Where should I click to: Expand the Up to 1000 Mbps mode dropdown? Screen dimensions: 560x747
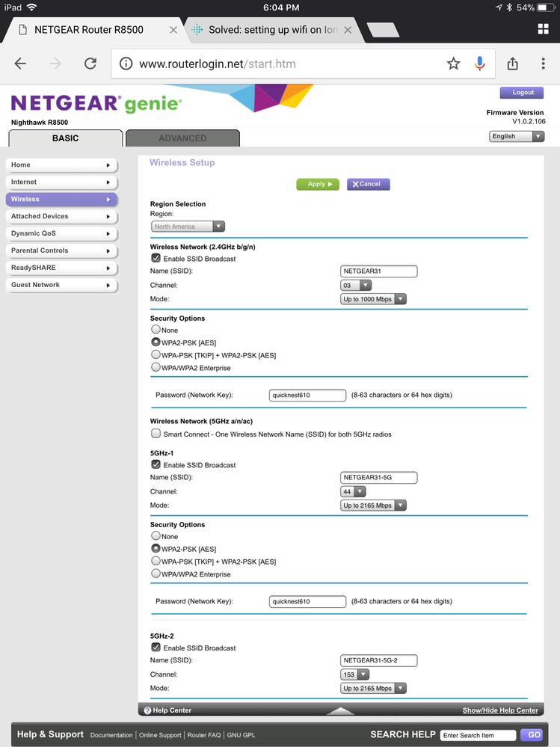click(x=373, y=299)
